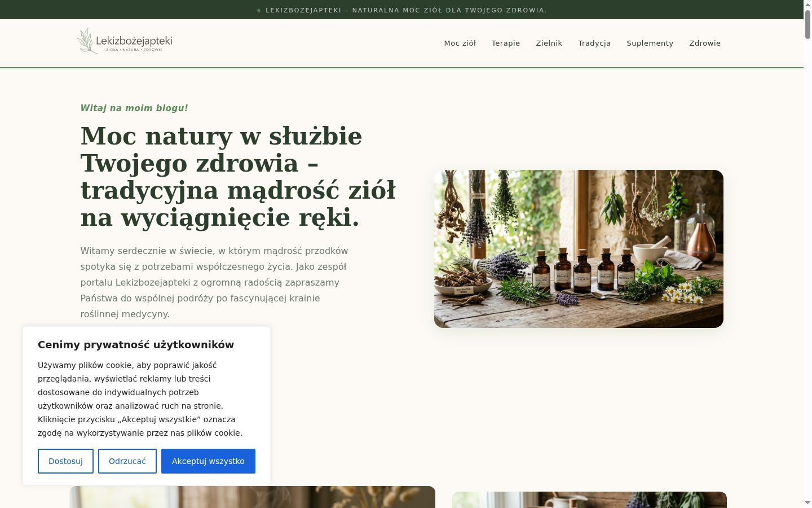Screen dimensions: 812x508
Task: Open the Zielnik page
Action: pos(549,43)
